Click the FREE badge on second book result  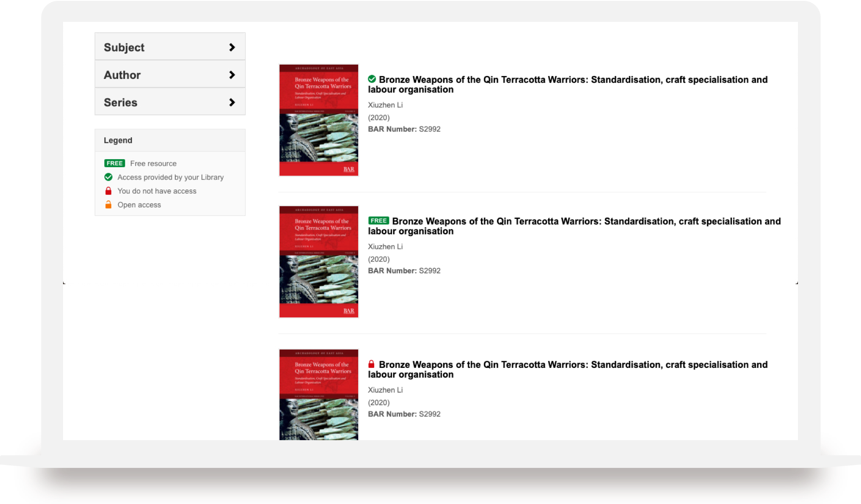point(378,220)
